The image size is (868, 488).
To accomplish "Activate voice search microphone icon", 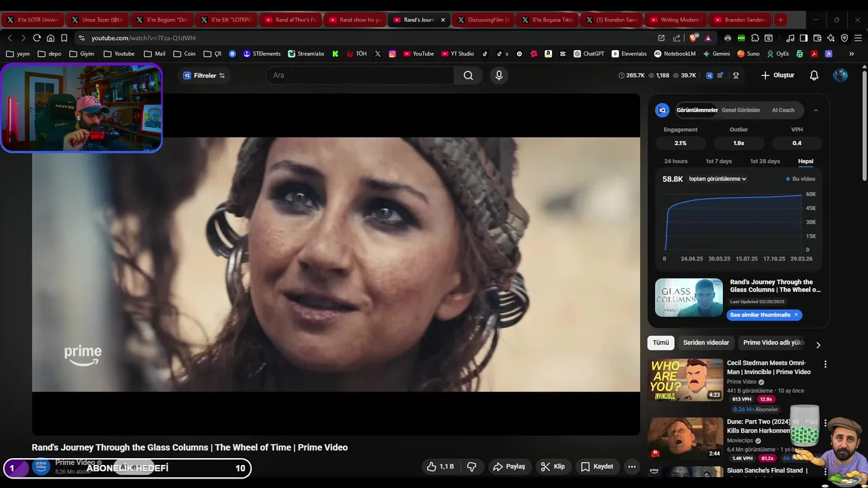I will (499, 75).
